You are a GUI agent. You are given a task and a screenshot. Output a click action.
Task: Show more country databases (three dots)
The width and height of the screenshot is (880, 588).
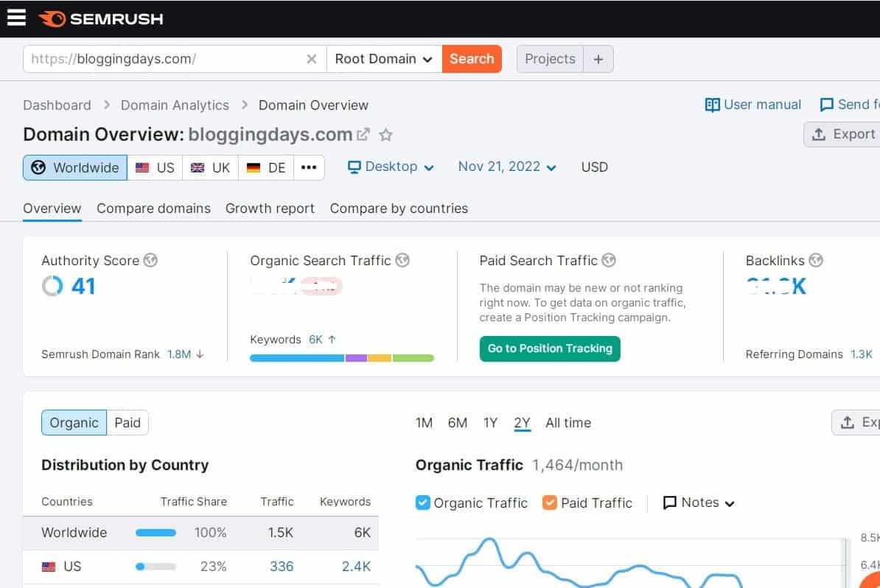click(309, 167)
